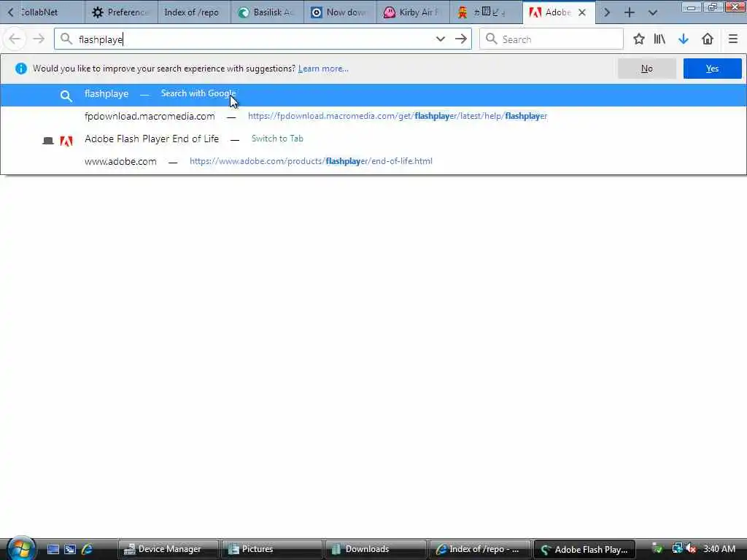747x560 pixels.
Task: Open the hamburger application menu
Action: [733, 39]
